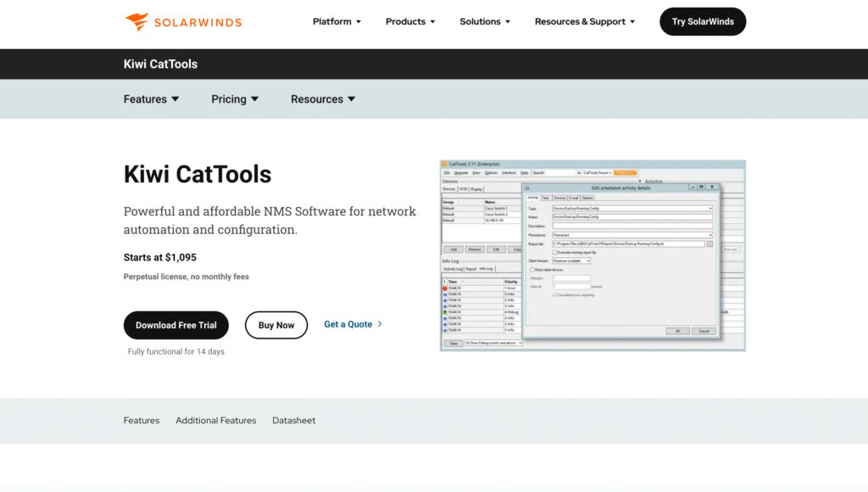Screen dimensions: 868x492
Task: Expand the Features dropdown in sub-navigation
Action: coord(151,99)
